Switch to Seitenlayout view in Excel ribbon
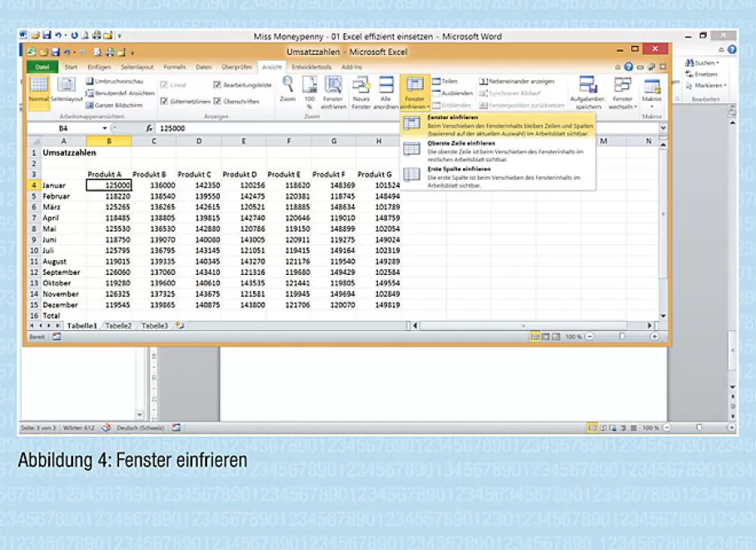 click(67, 90)
